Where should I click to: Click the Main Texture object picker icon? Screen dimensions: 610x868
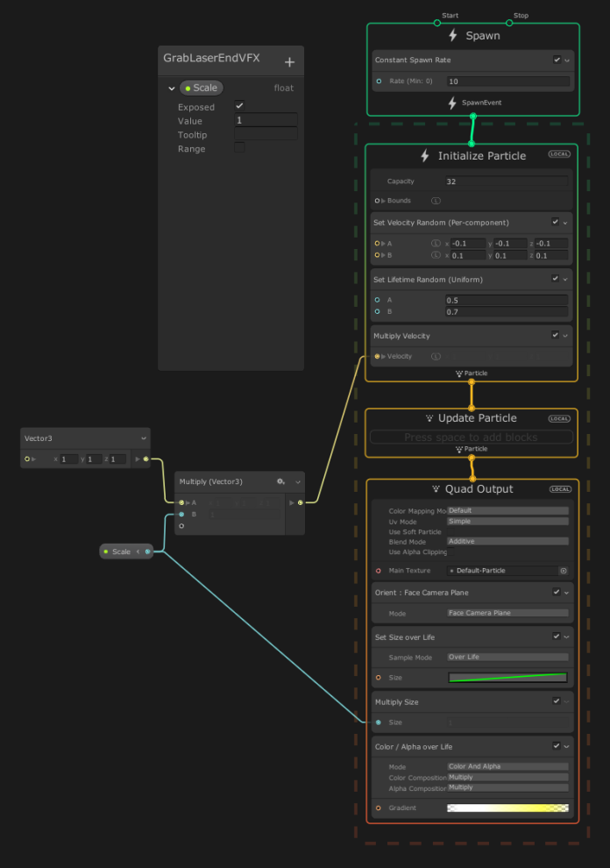point(563,571)
